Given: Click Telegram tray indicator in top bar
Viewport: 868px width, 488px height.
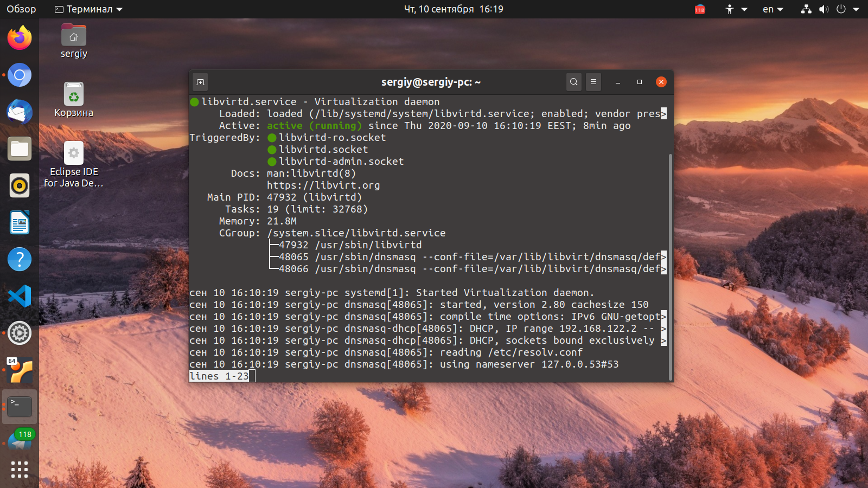Looking at the screenshot, I should point(700,9).
